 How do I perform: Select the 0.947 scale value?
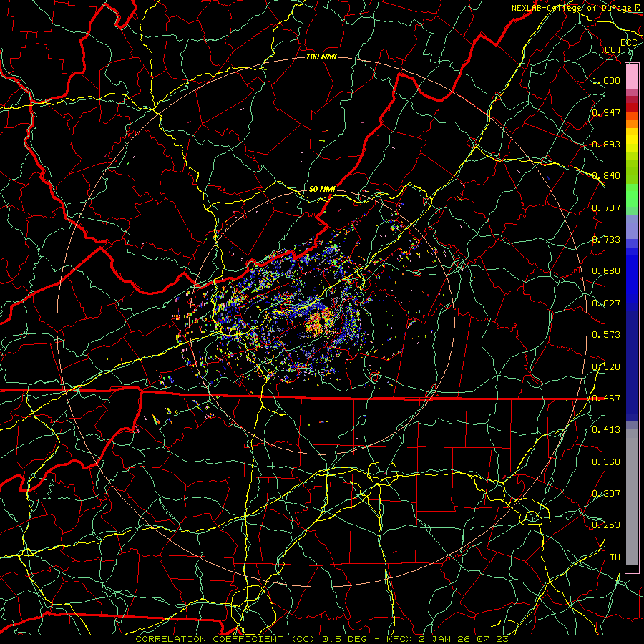(606, 112)
